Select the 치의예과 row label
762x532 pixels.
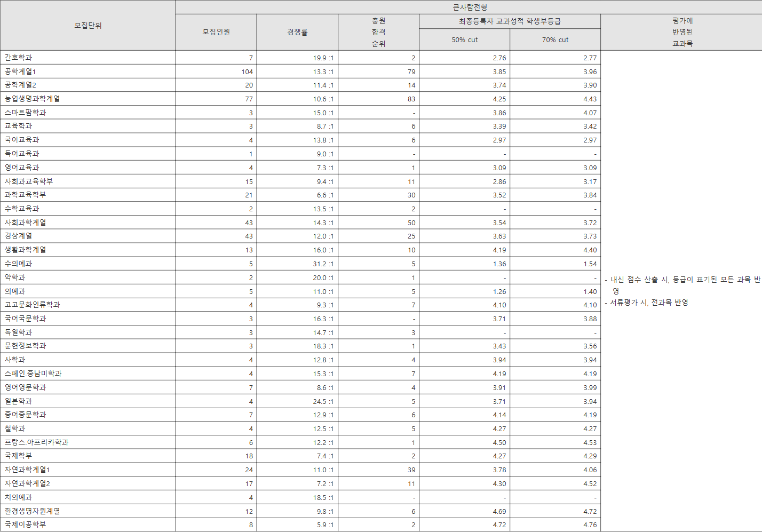click(19, 497)
